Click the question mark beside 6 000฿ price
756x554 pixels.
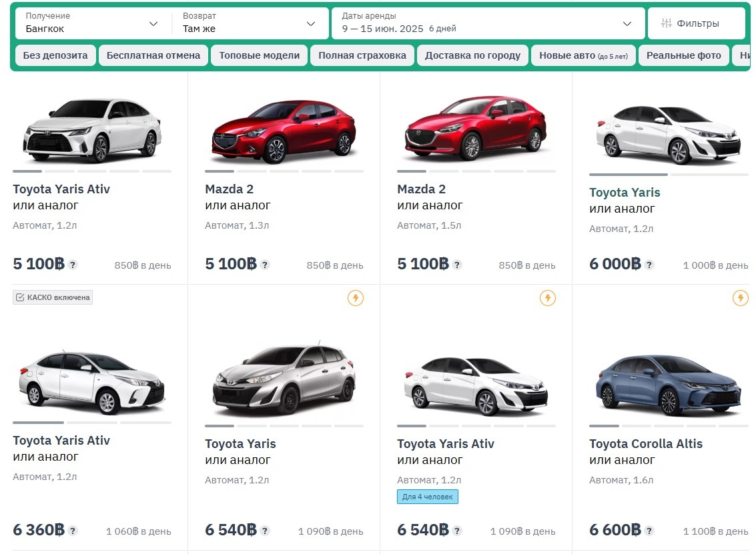click(x=649, y=264)
